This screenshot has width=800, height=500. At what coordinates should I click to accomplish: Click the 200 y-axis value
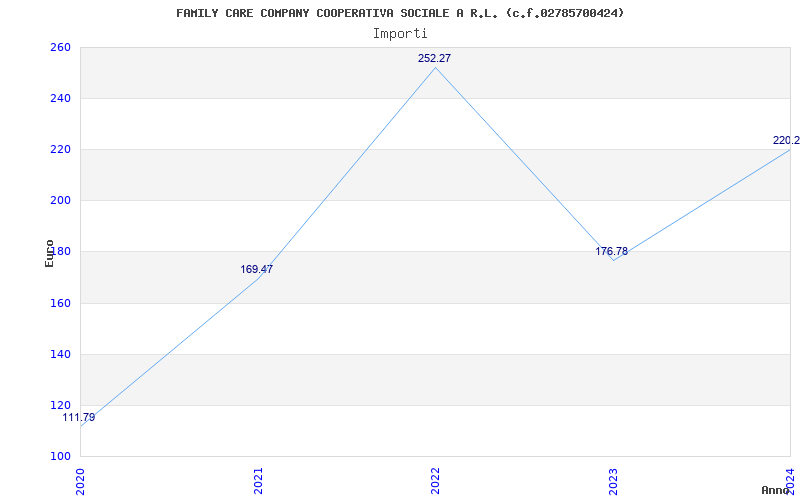coord(60,201)
